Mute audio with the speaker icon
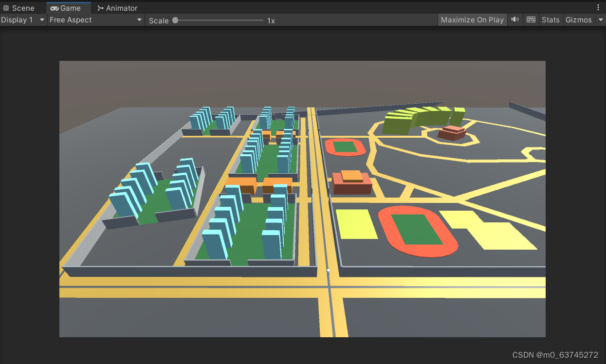 [515, 20]
